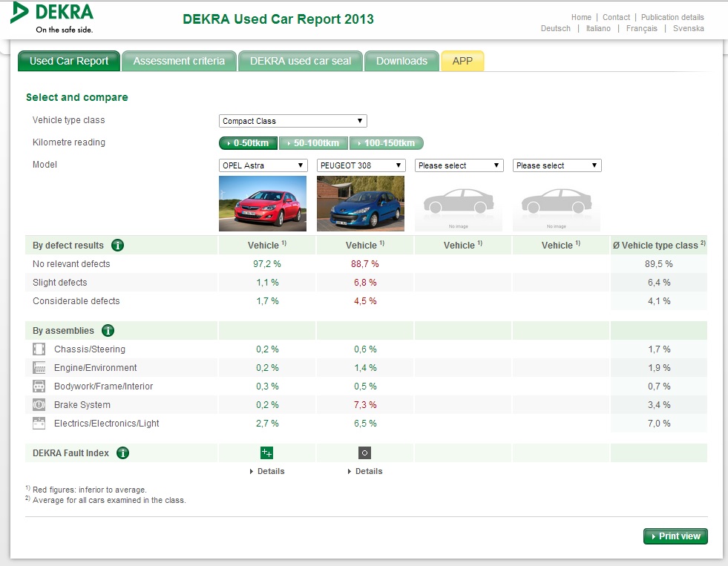Click info icon beside DEKRA Fault Index
Image resolution: width=728 pixels, height=566 pixels.
click(x=122, y=453)
